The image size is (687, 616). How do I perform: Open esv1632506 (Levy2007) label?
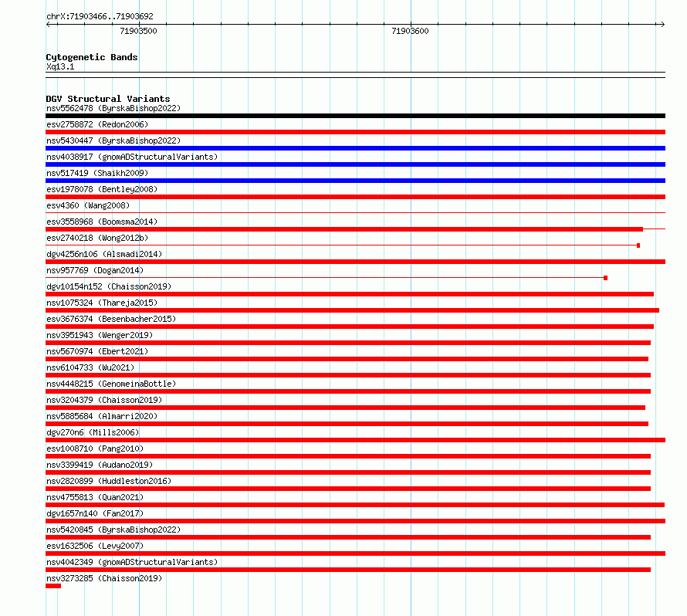click(95, 546)
